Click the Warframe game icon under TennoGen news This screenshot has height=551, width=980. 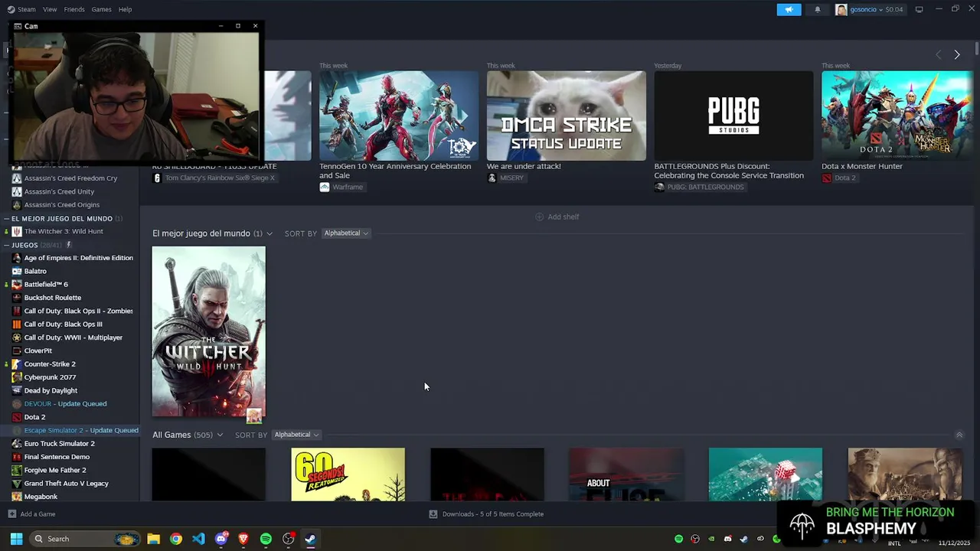pyautogui.click(x=325, y=187)
